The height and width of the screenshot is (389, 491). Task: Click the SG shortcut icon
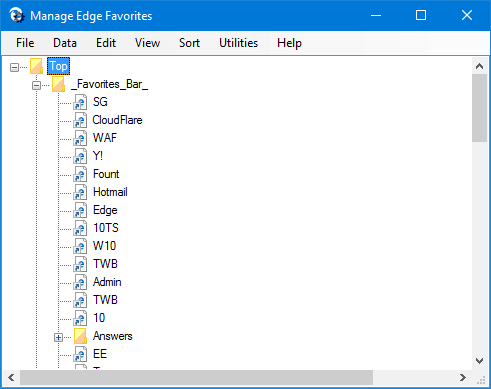pyautogui.click(x=80, y=102)
